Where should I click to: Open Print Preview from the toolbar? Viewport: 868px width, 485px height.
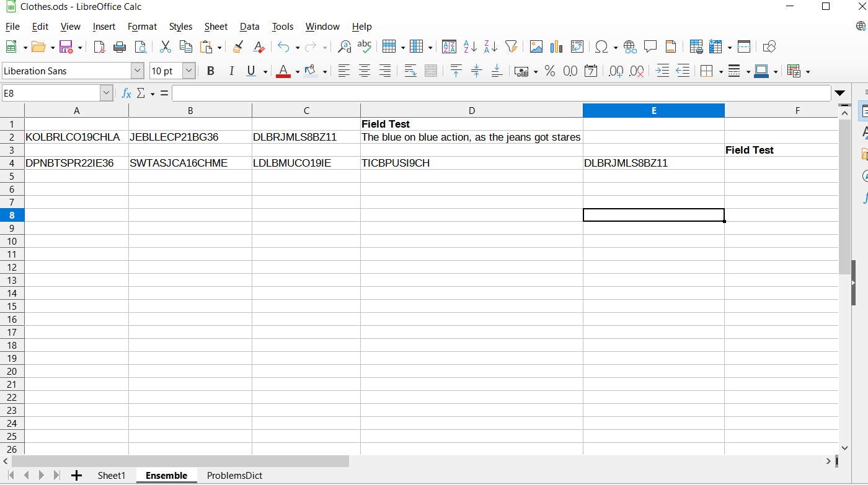[141, 46]
